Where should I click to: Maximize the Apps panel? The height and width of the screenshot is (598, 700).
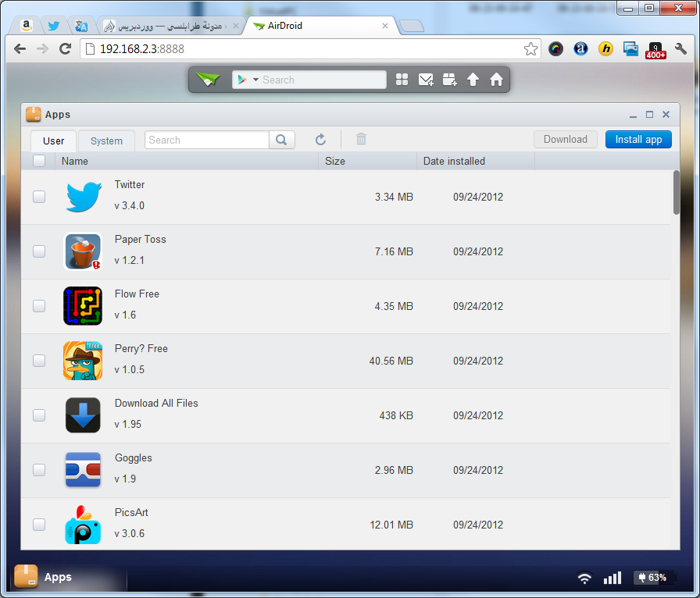649,114
